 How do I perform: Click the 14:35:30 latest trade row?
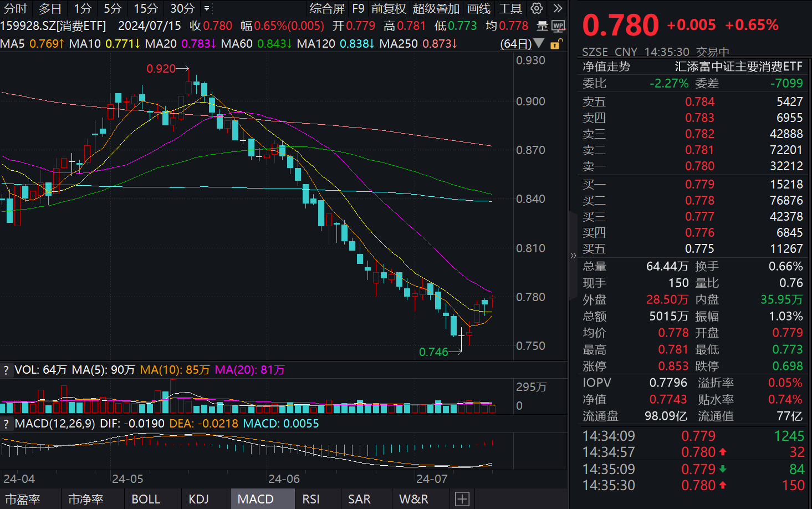click(693, 486)
